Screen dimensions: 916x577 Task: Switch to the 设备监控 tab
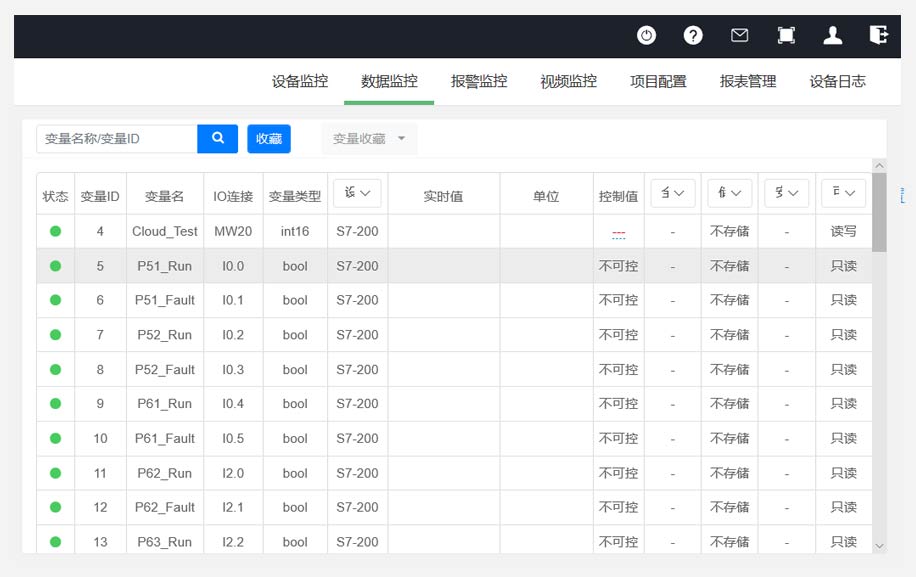[300, 81]
